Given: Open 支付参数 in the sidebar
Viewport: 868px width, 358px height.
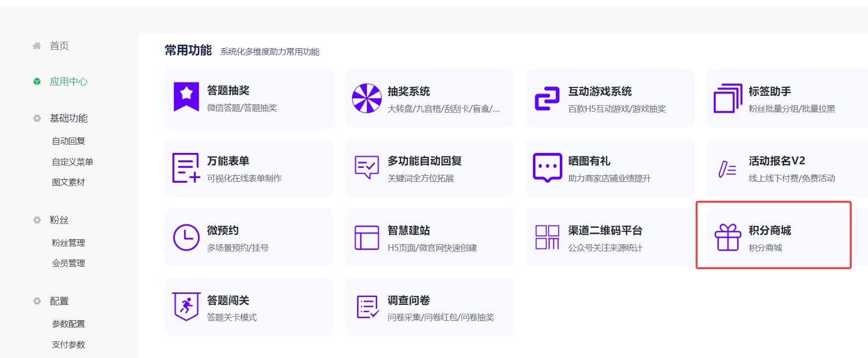Looking at the screenshot, I should [69, 345].
